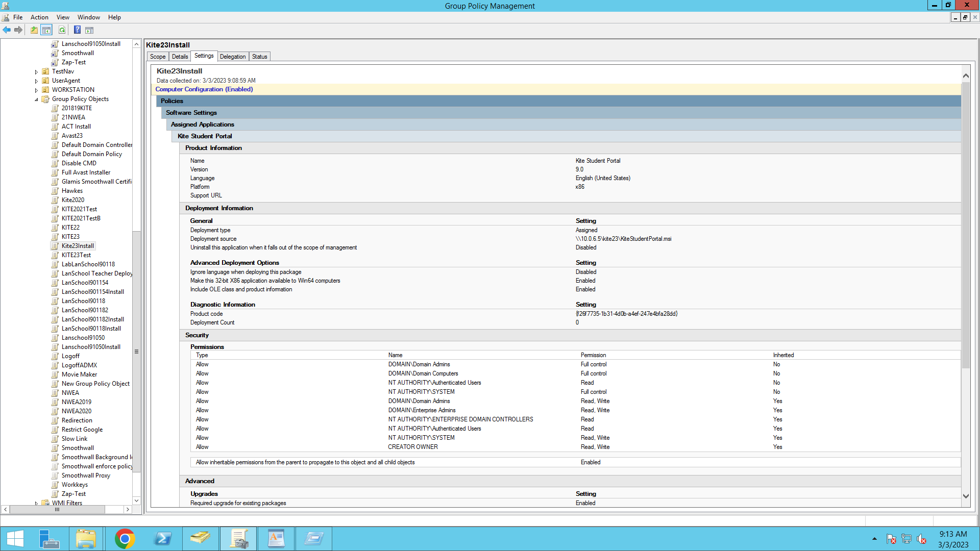Image resolution: width=980 pixels, height=551 pixels.
Task: Click the report pane vertical scrollbar down arrow
Action: (965, 496)
